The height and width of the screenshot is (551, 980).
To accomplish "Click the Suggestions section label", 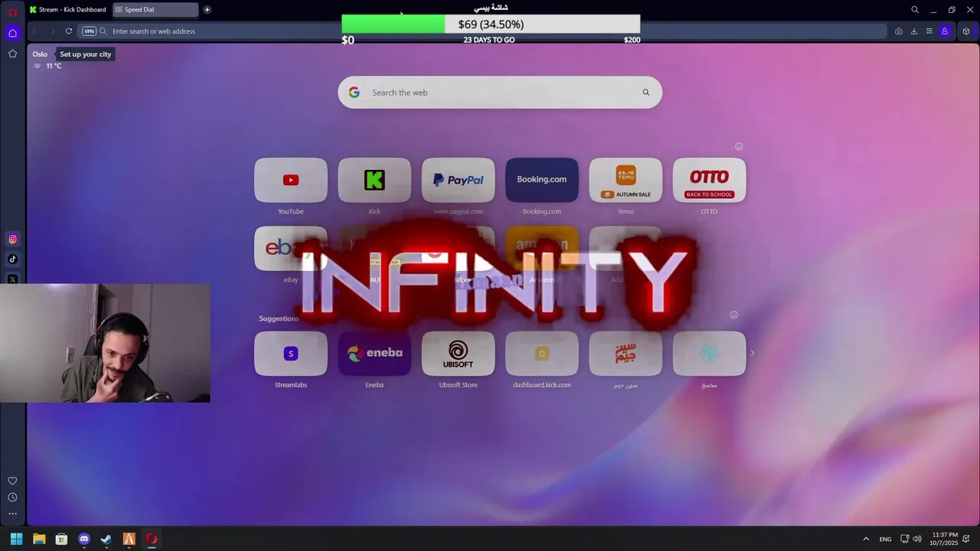I will [x=279, y=318].
